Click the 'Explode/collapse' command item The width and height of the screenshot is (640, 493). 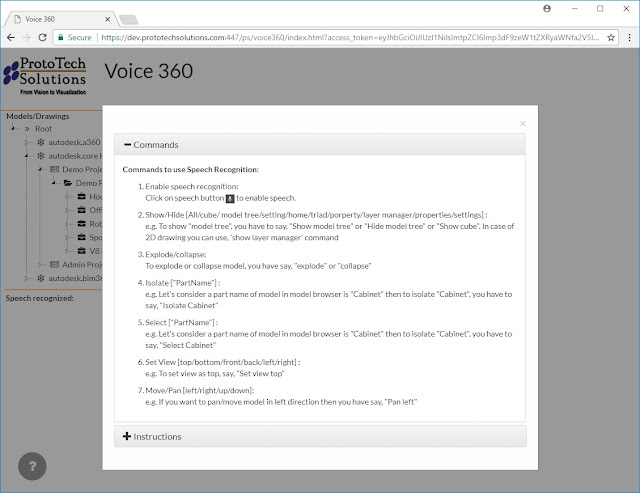pyautogui.click(x=176, y=254)
